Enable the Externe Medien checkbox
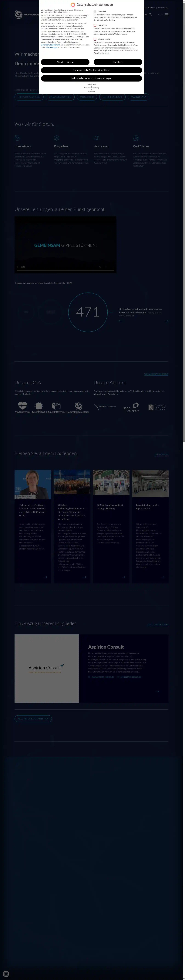 click(x=95, y=39)
